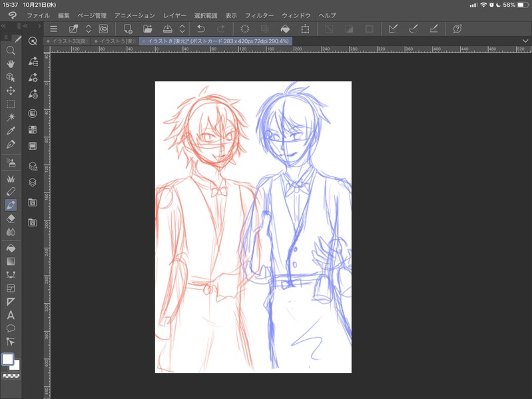Open the フィルター menu

259,15
